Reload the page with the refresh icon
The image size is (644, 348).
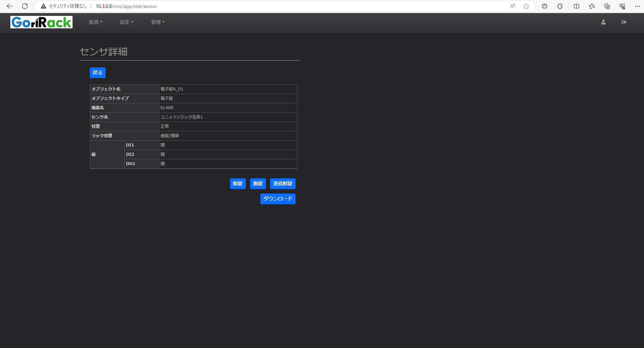coord(25,6)
